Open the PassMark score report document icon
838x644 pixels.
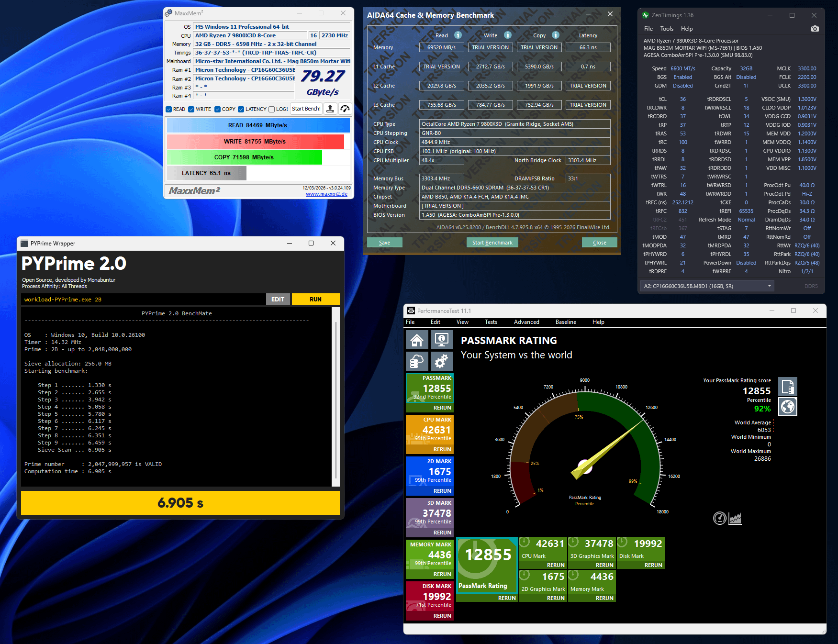pos(788,386)
